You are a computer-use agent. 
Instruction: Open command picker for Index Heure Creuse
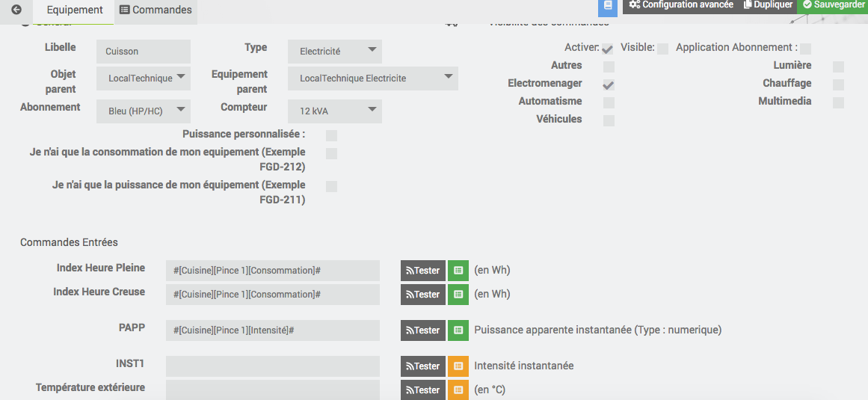pyautogui.click(x=458, y=295)
